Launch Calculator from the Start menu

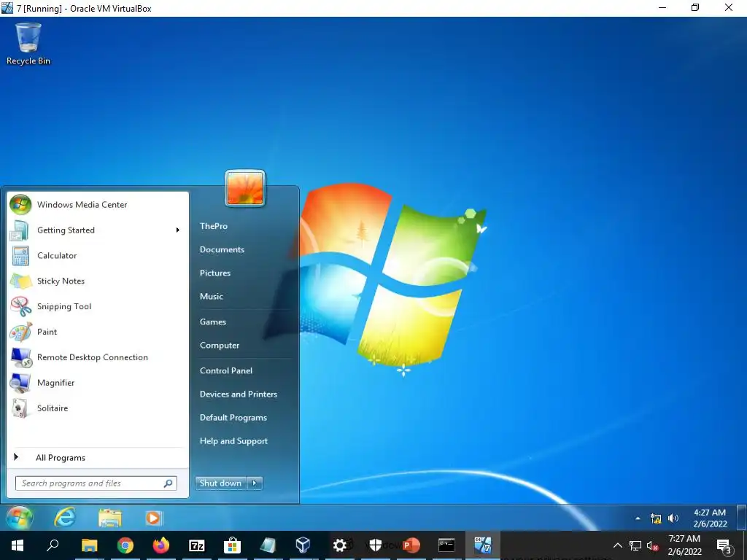98,256
